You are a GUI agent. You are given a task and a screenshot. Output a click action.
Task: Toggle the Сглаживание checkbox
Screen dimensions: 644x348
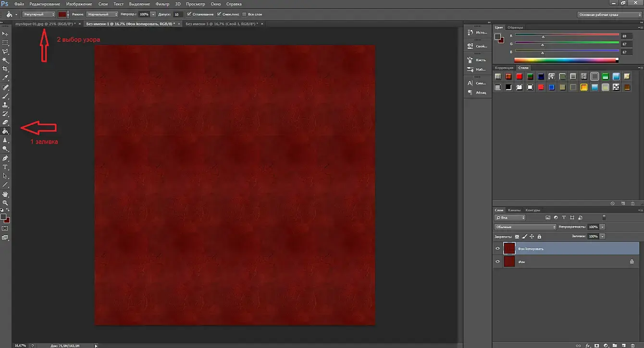[189, 14]
